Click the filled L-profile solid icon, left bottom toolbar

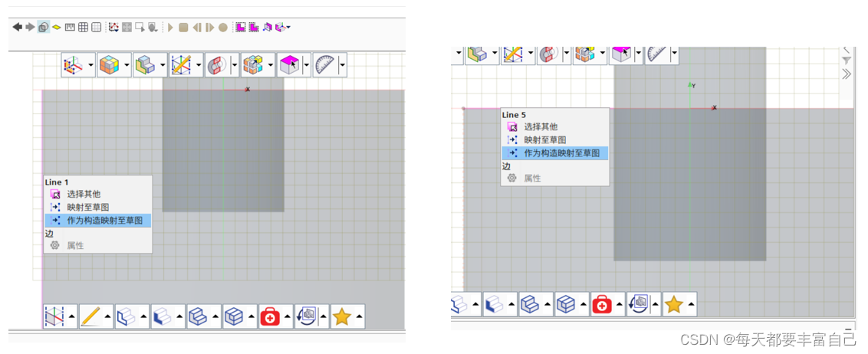click(162, 316)
